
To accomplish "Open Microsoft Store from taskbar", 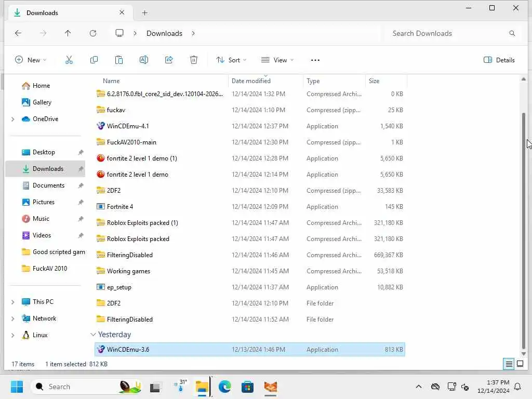I will (x=247, y=387).
